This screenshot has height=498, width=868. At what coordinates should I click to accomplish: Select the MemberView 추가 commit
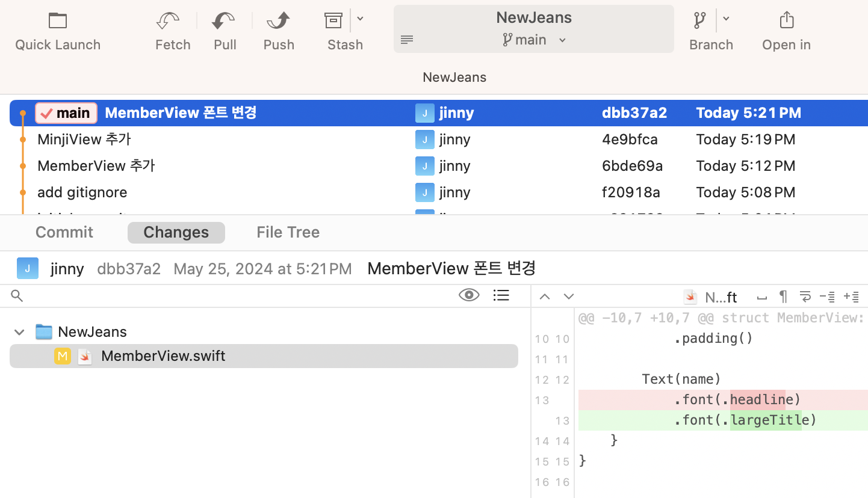click(439, 166)
